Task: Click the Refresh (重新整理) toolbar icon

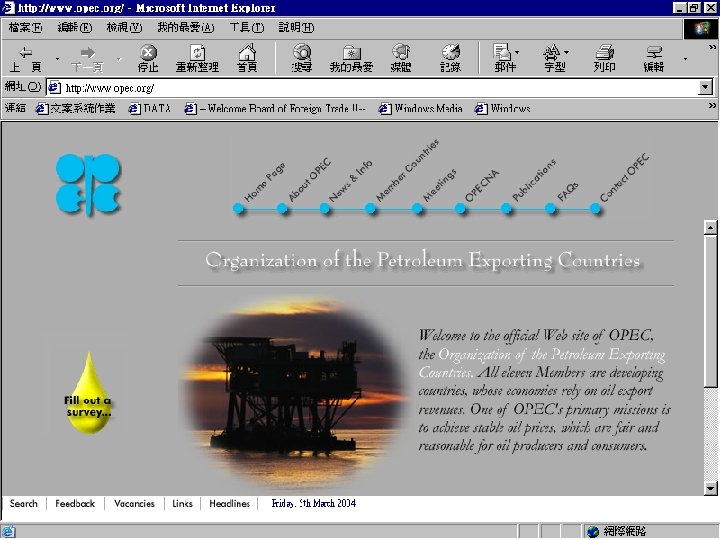Action: pos(197,52)
